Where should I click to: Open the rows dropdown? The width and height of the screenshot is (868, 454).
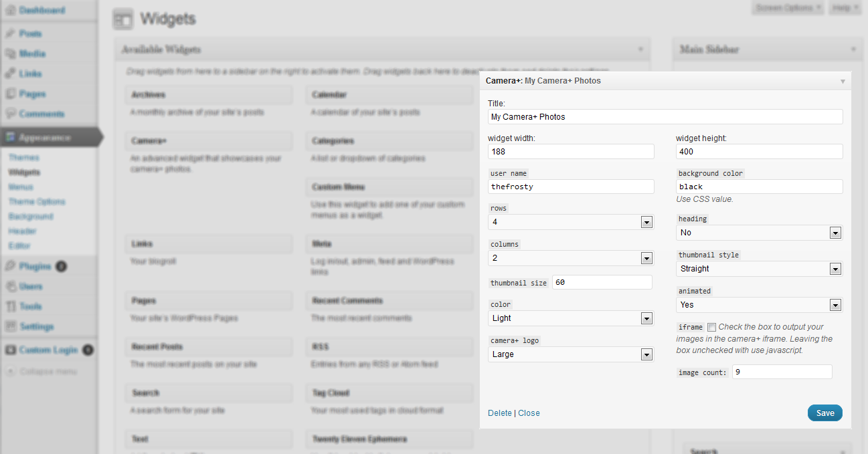pos(571,222)
